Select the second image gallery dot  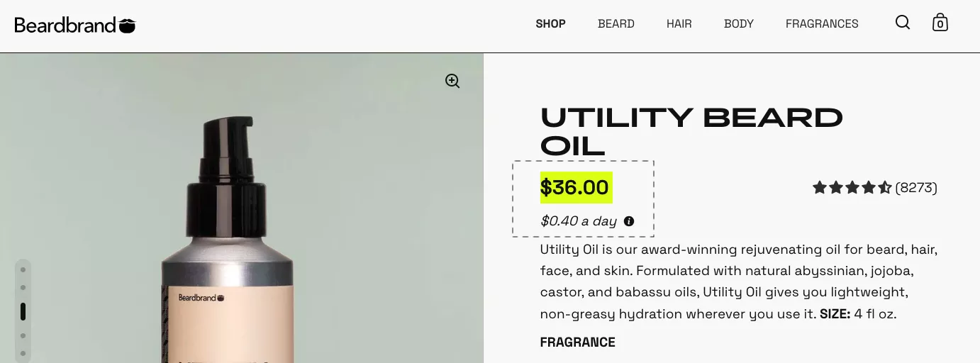click(23, 287)
